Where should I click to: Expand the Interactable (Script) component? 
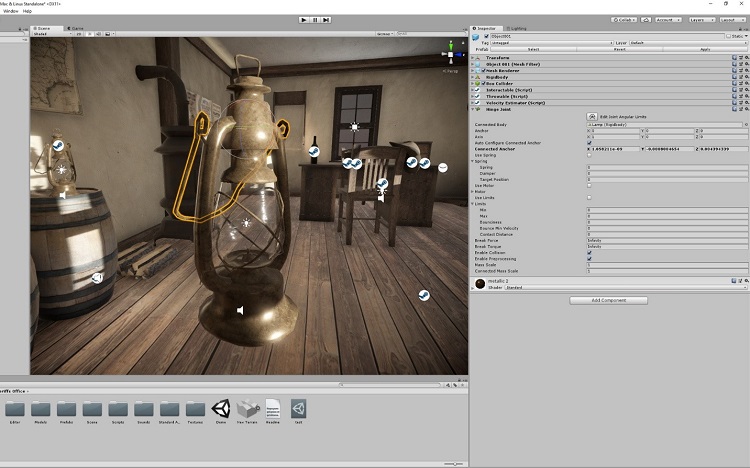(473, 89)
